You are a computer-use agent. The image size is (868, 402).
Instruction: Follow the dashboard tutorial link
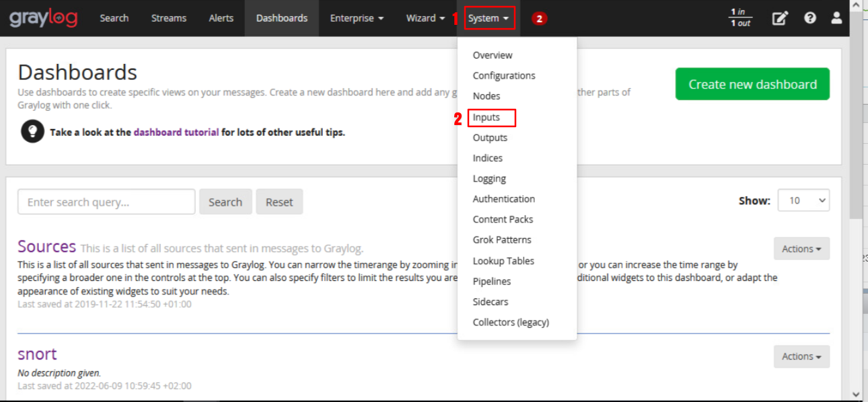click(x=176, y=132)
